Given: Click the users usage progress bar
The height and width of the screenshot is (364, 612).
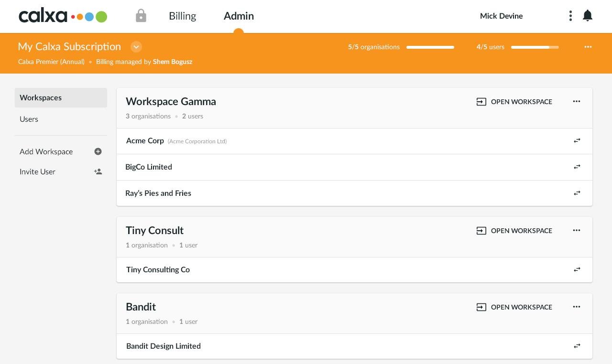Looking at the screenshot, I should [x=535, y=47].
